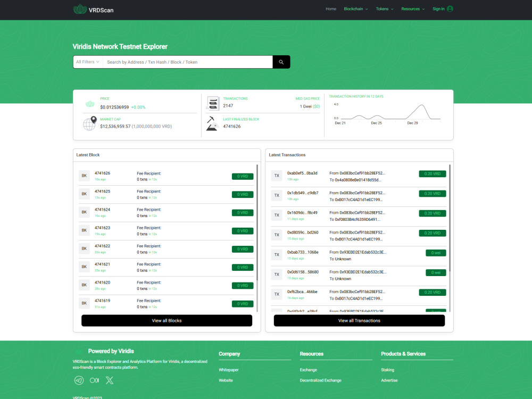Open the Advertise footer link
Image resolution: width=532 pixels, height=399 pixels.
pyautogui.click(x=389, y=380)
